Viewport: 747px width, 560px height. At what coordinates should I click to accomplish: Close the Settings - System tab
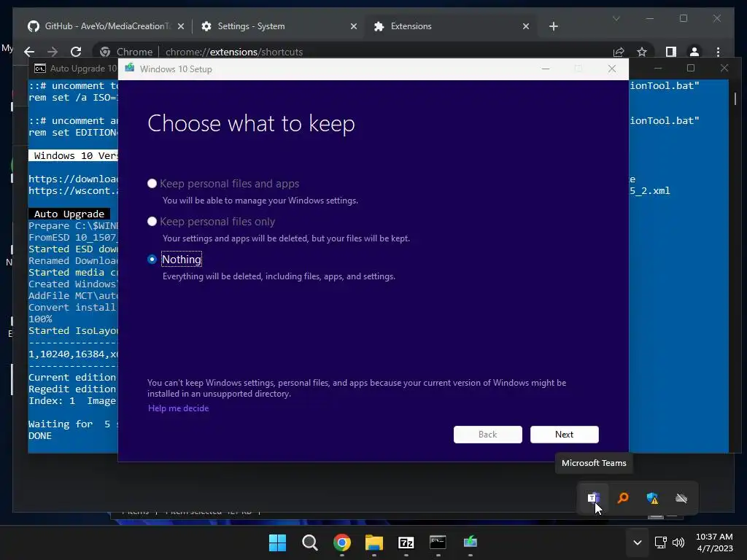[354, 27]
